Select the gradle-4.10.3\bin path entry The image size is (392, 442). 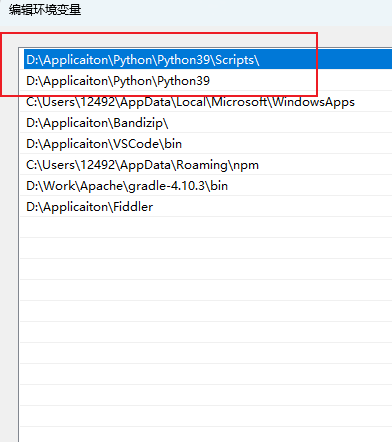(207, 185)
